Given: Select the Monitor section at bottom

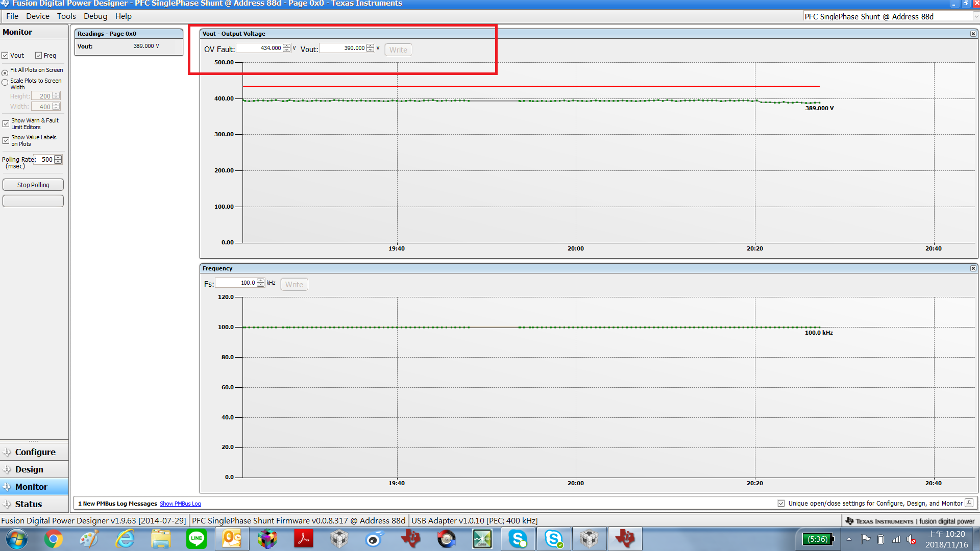Looking at the screenshot, I should 34,487.
